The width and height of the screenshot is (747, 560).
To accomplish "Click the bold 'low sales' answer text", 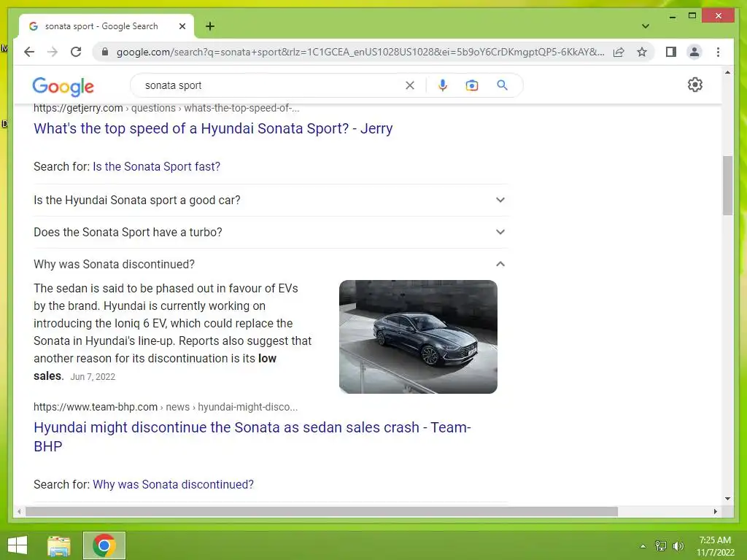I will pos(155,367).
